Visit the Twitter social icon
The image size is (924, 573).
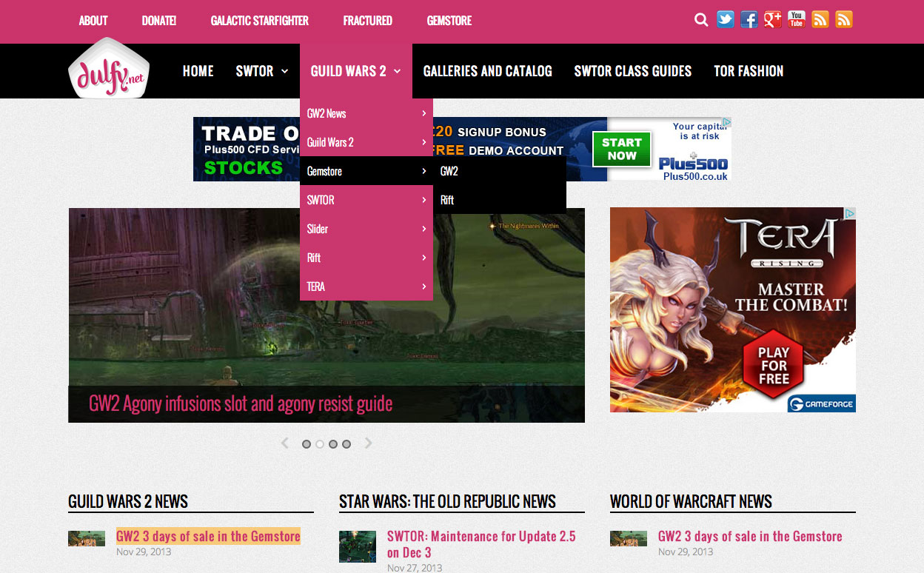pos(726,20)
